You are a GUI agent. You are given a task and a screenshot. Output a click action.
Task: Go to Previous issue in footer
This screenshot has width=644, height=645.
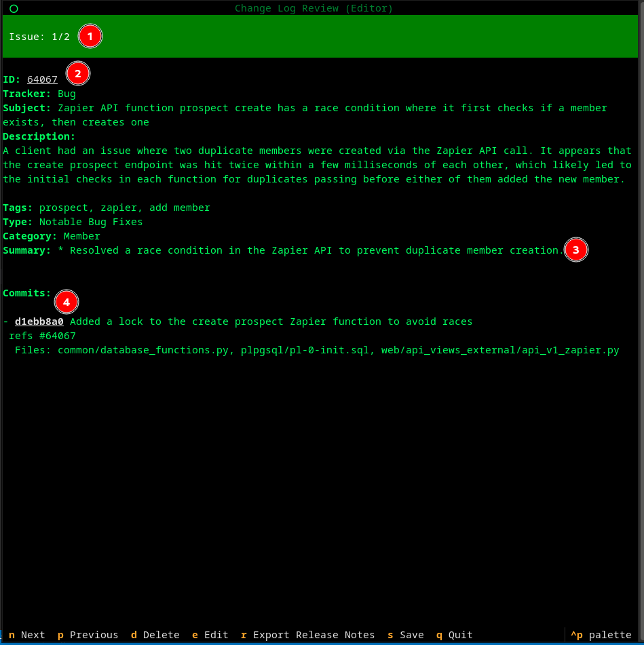point(88,635)
